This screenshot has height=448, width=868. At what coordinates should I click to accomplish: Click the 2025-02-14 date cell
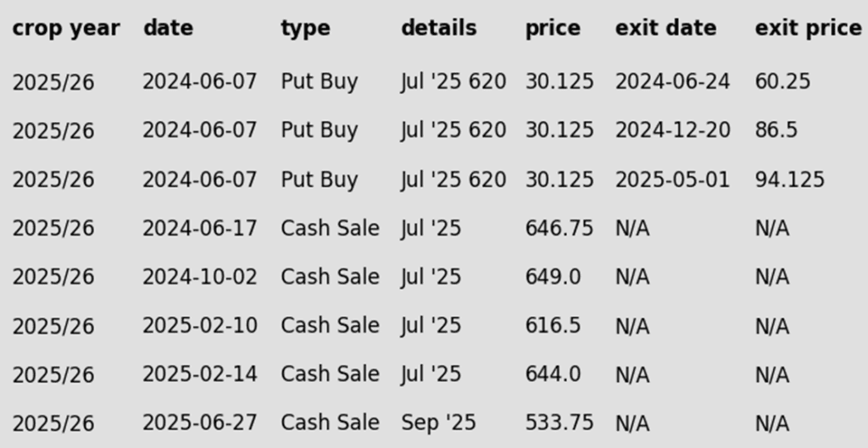point(200,374)
